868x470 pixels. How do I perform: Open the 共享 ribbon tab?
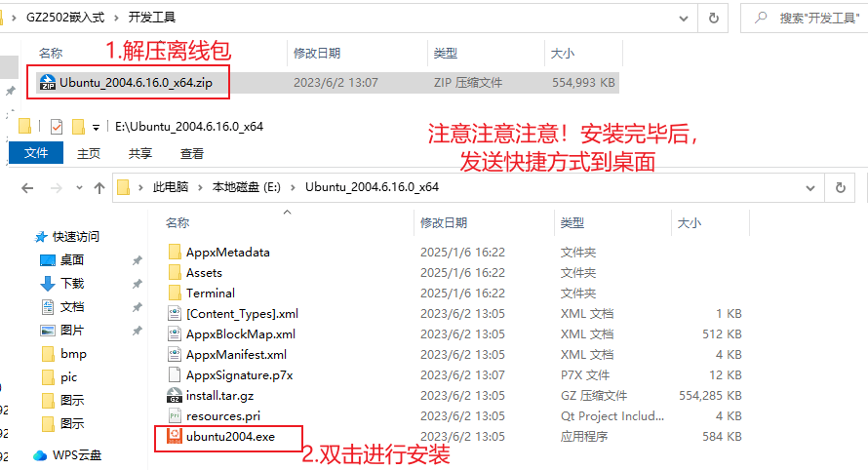pos(140,153)
